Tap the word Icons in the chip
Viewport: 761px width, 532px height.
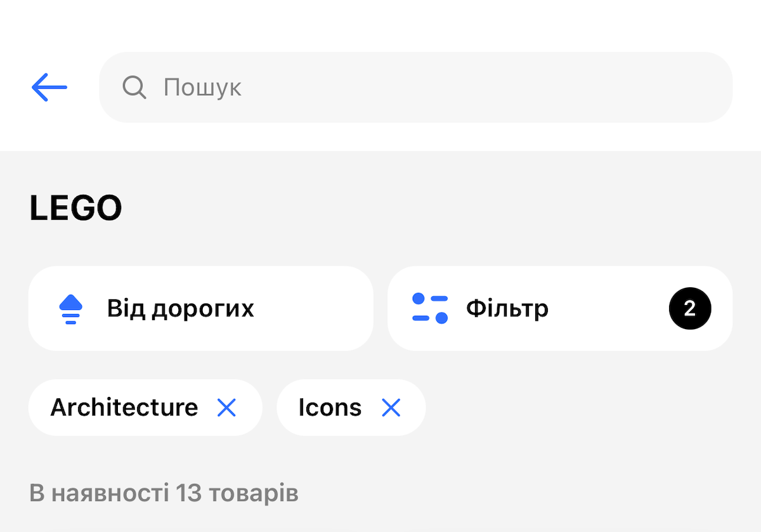click(330, 408)
